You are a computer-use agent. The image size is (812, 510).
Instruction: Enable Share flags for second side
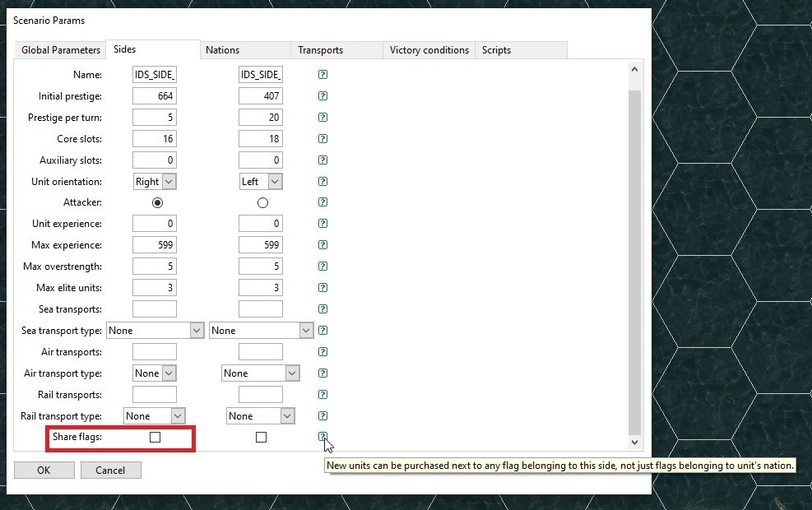(x=261, y=438)
